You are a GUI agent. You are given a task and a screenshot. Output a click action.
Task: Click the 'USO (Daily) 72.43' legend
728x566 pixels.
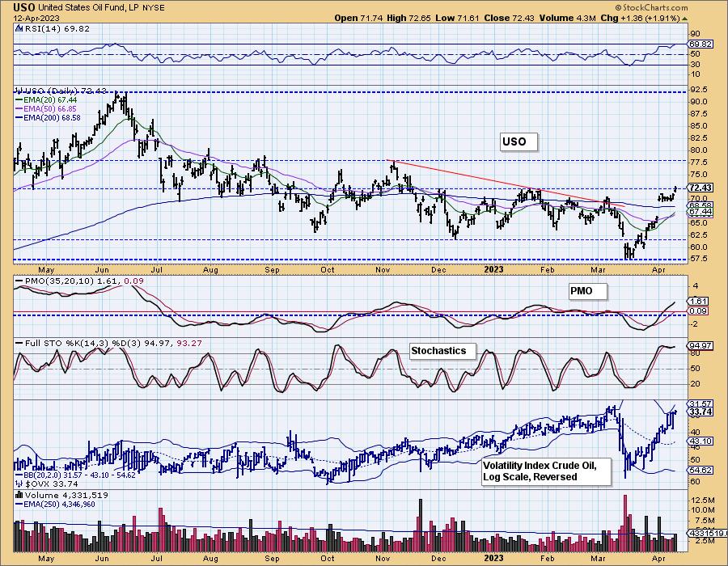[x=66, y=91]
